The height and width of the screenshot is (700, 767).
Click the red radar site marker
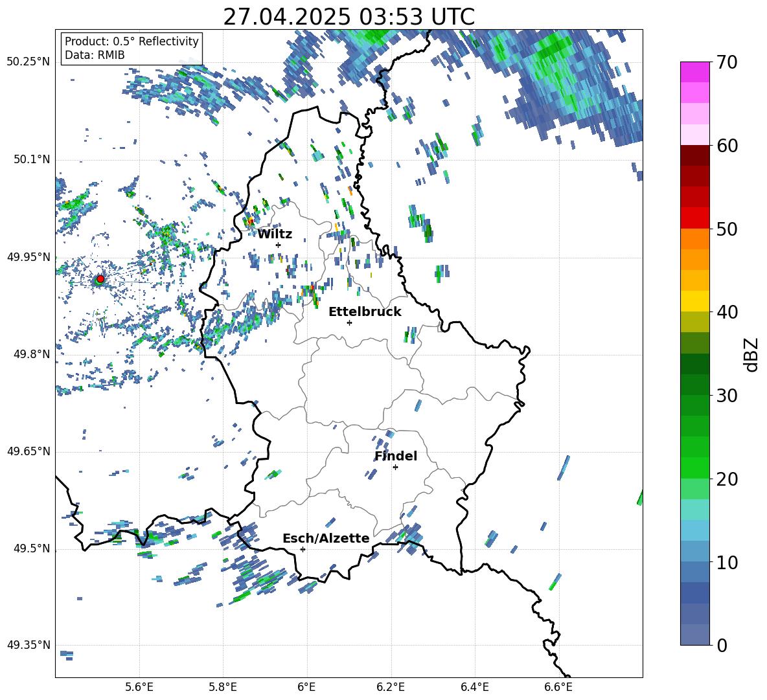click(100, 278)
